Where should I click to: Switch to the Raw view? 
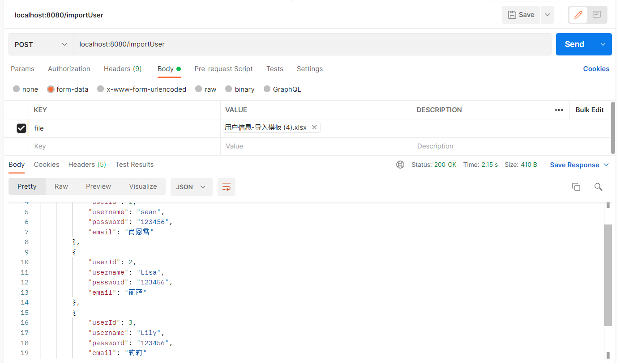click(61, 186)
